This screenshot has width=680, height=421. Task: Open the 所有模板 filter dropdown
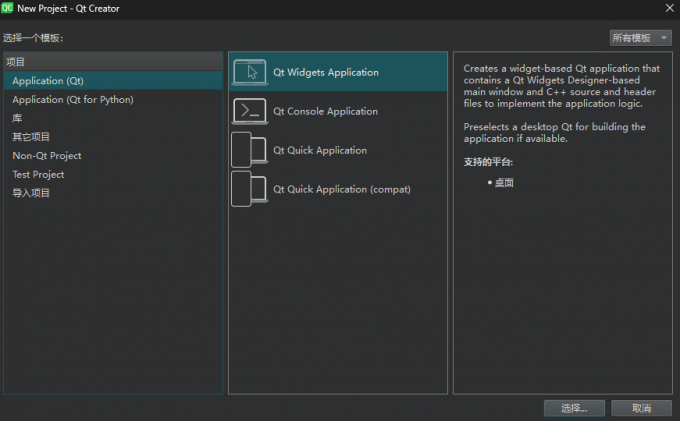coord(640,38)
